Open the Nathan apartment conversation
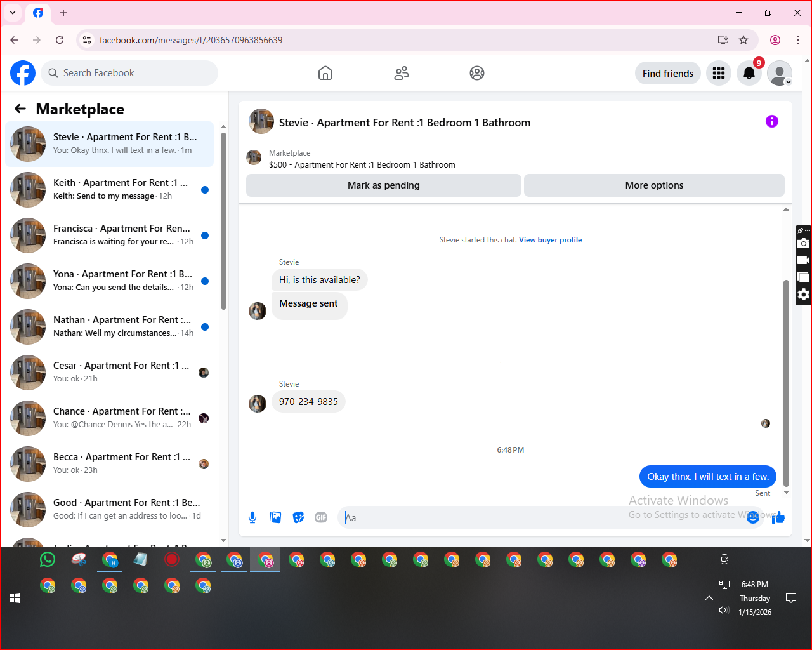The width and height of the screenshot is (812, 650). click(110, 327)
